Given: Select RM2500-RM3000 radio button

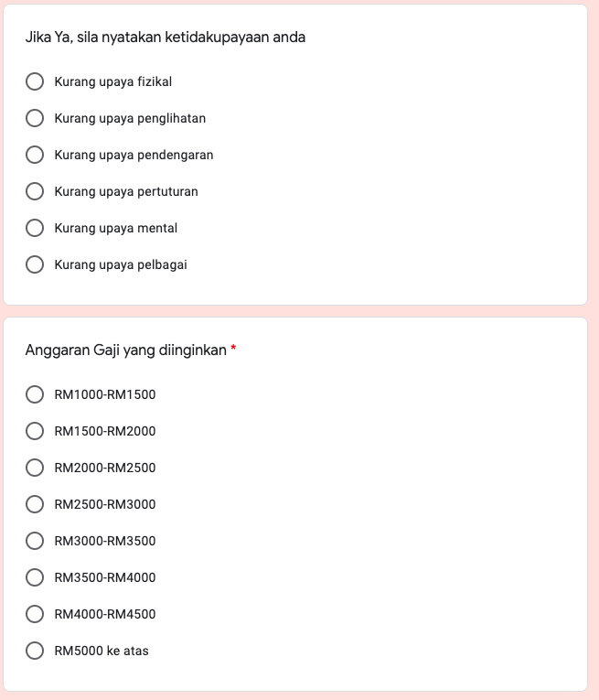Looking at the screenshot, I should click(x=35, y=504).
